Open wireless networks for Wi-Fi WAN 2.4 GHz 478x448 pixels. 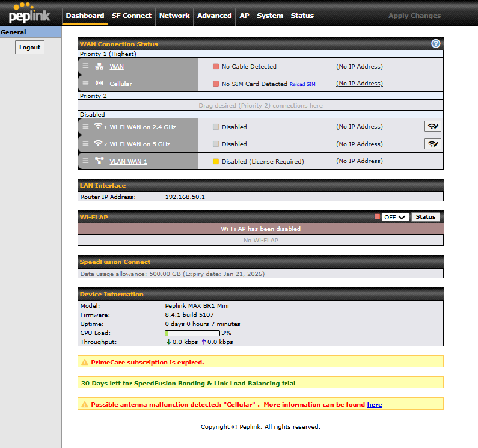(433, 126)
